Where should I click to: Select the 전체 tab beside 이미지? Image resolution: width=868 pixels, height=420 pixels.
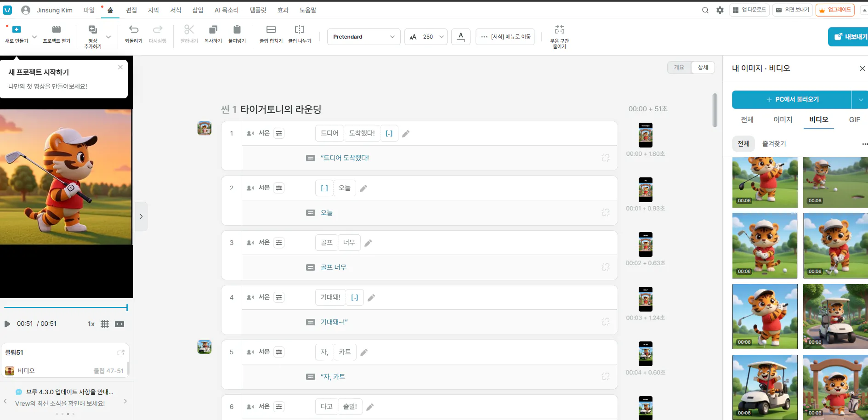coord(747,119)
